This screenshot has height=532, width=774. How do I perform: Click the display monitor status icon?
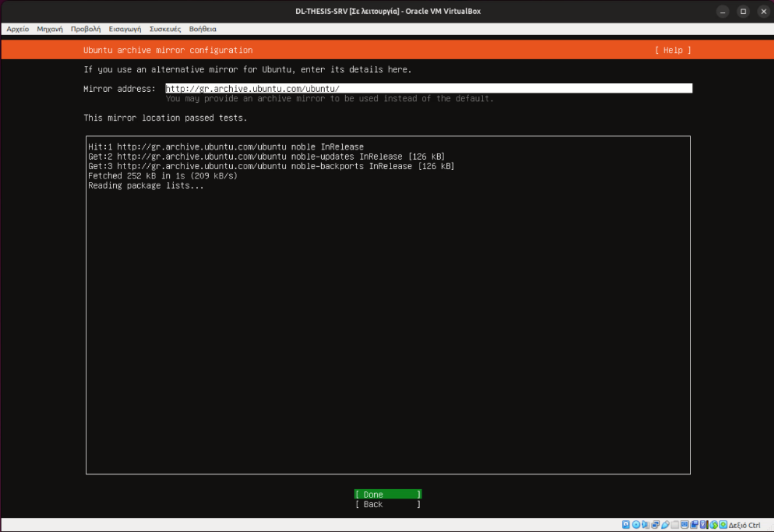(x=685, y=525)
